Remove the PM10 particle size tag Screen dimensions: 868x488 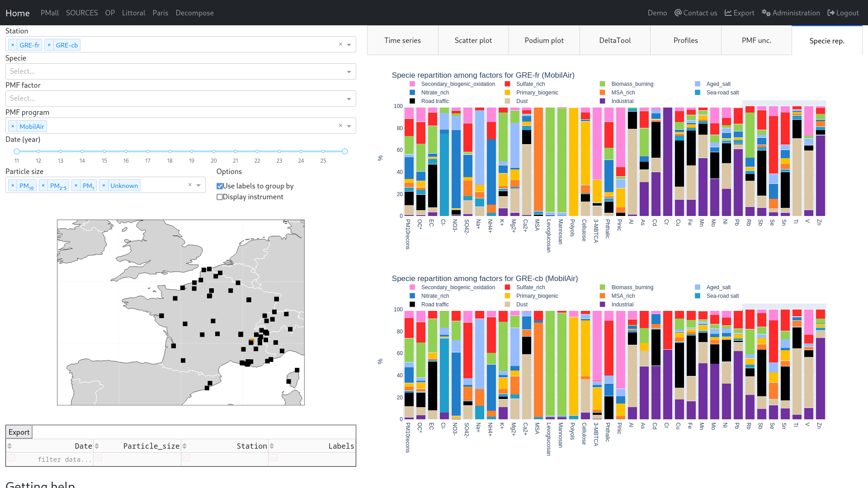tap(13, 186)
